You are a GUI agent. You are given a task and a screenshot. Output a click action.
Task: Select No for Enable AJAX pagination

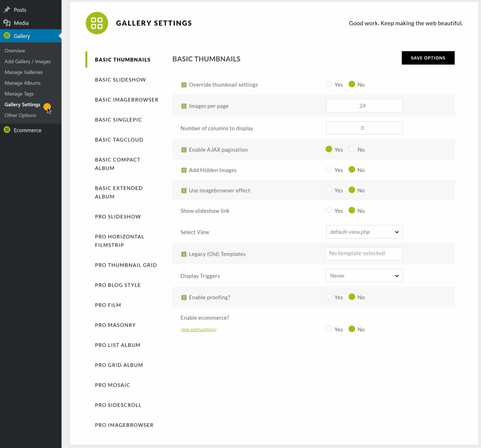point(351,149)
